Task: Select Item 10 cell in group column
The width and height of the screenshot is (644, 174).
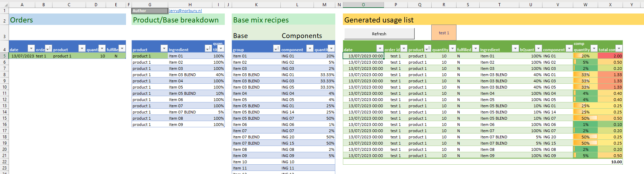Action: point(256,162)
